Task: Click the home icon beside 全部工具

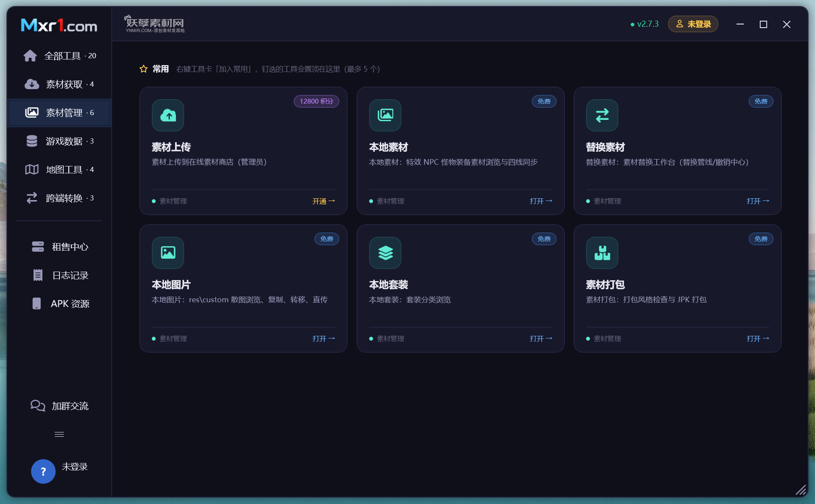Action: coord(30,56)
